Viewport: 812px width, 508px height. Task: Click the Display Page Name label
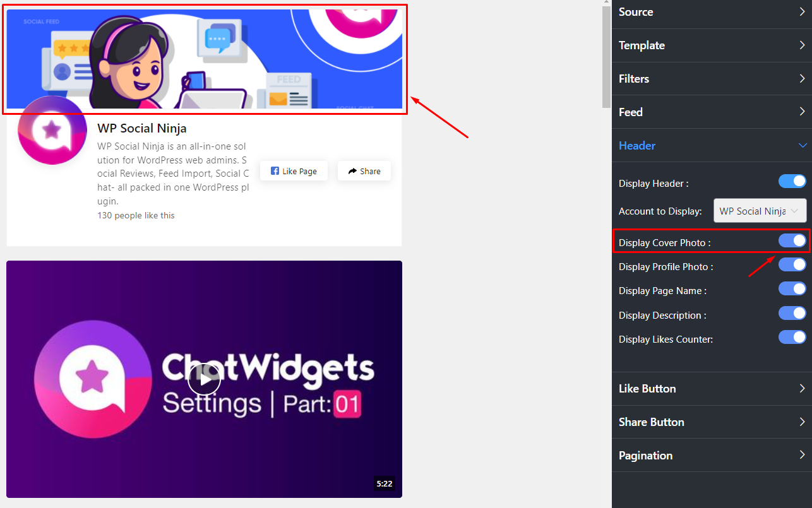coord(663,291)
